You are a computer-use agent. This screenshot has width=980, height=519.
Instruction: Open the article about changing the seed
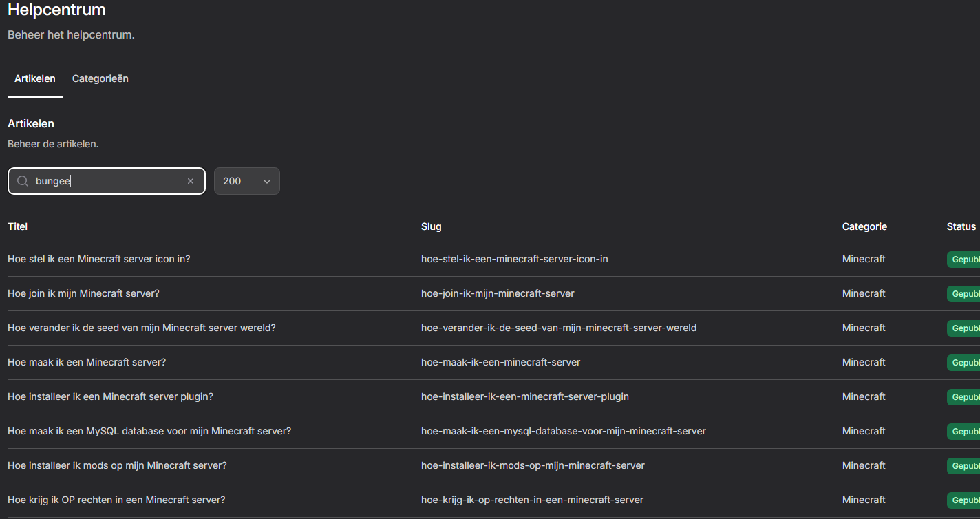click(x=141, y=328)
